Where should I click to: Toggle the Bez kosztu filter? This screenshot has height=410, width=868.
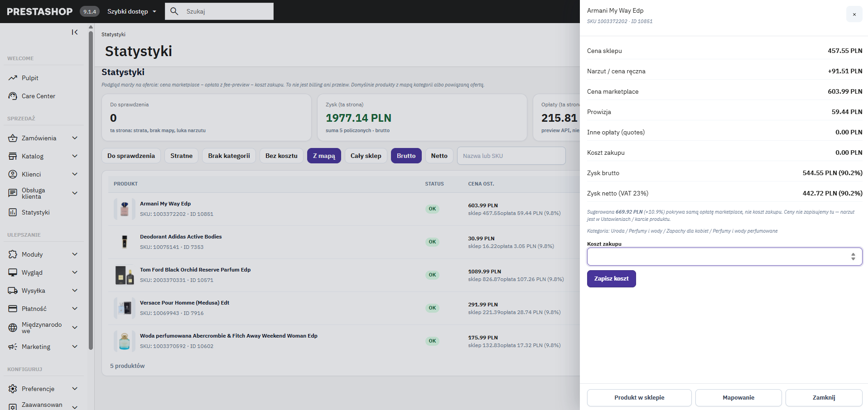tap(281, 156)
